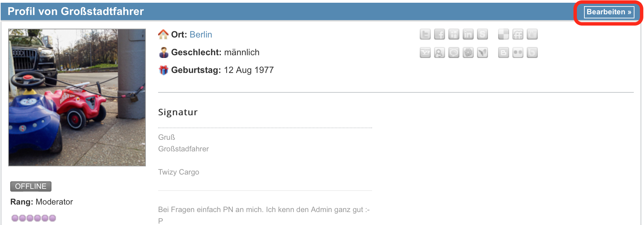
Task: Open the FriendFeed icon
Action: pyautogui.click(x=518, y=34)
